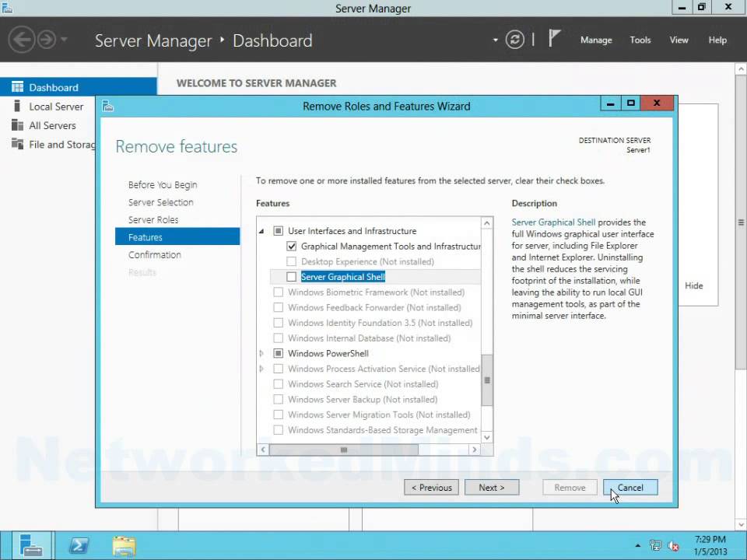The height and width of the screenshot is (560, 747).
Task: Click the wizard title bar icon
Action: 108,106
